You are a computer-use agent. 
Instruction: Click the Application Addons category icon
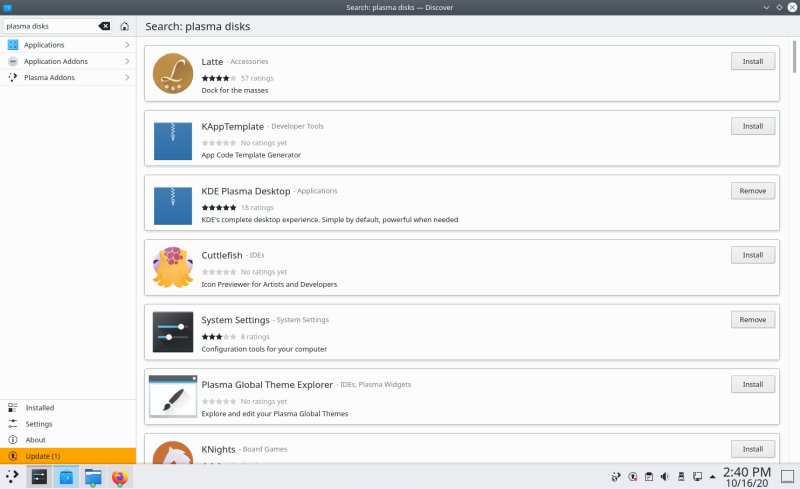coord(13,61)
